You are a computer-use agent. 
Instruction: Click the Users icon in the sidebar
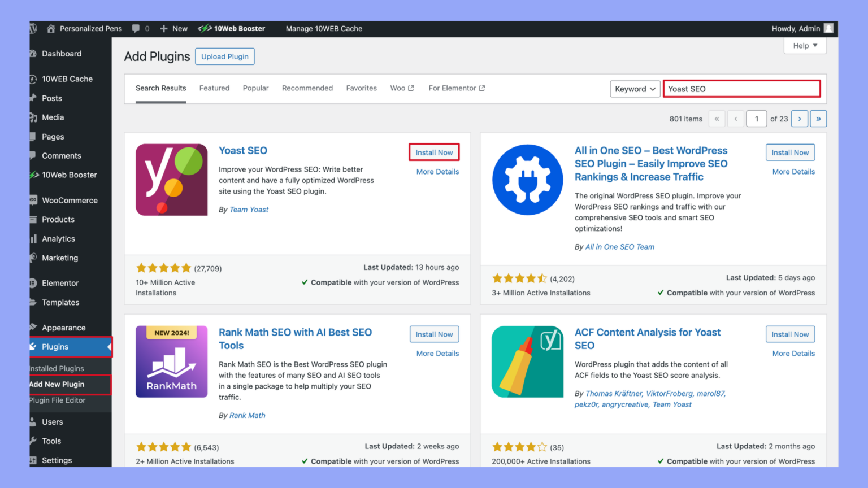click(x=34, y=421)
